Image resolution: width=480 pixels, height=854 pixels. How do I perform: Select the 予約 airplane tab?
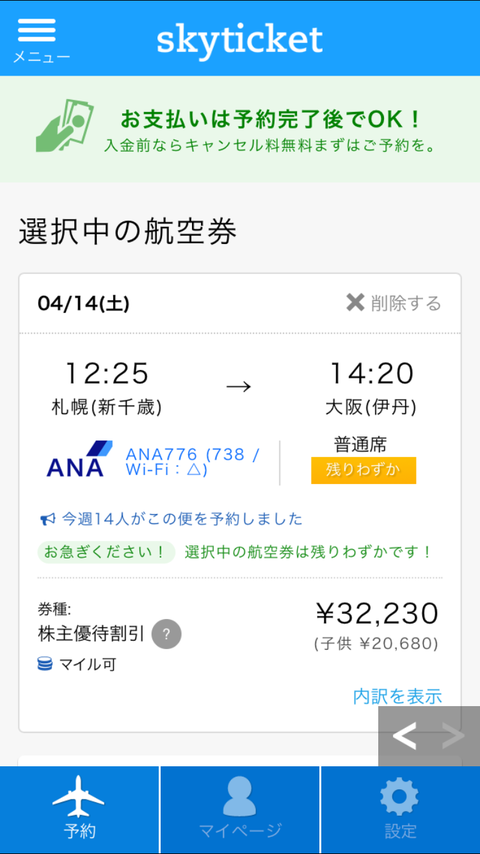pos(80,809)
